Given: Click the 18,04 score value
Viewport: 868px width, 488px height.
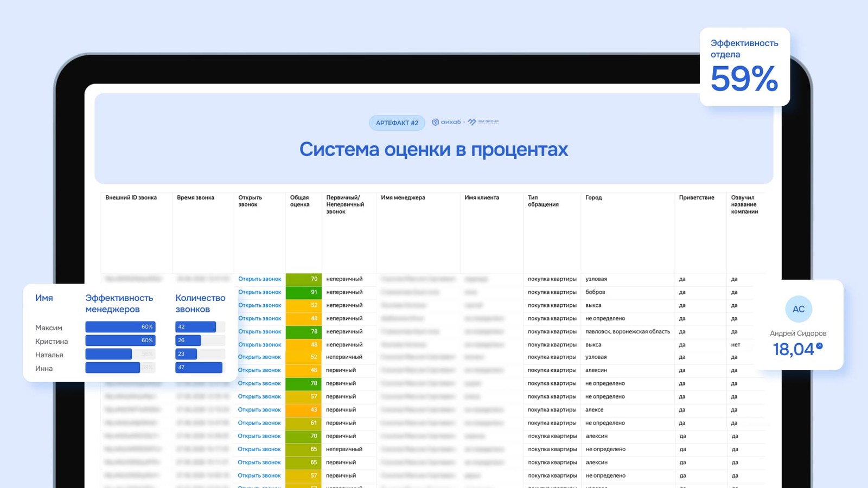Looking at the screenshot, I should click(x=793, y=349).
